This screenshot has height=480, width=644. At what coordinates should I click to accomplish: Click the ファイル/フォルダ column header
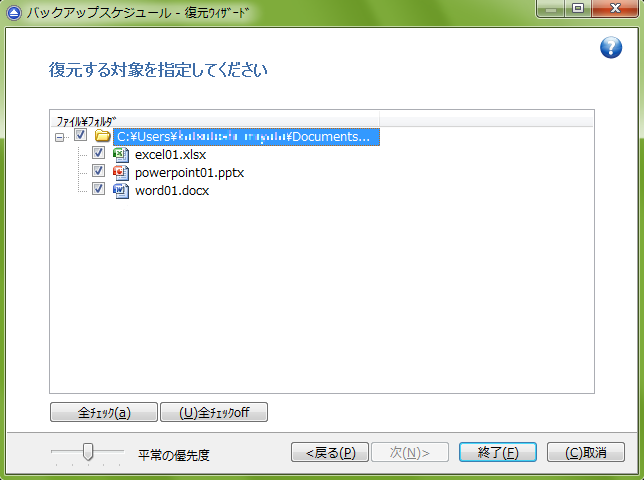(x=86, y=119)
